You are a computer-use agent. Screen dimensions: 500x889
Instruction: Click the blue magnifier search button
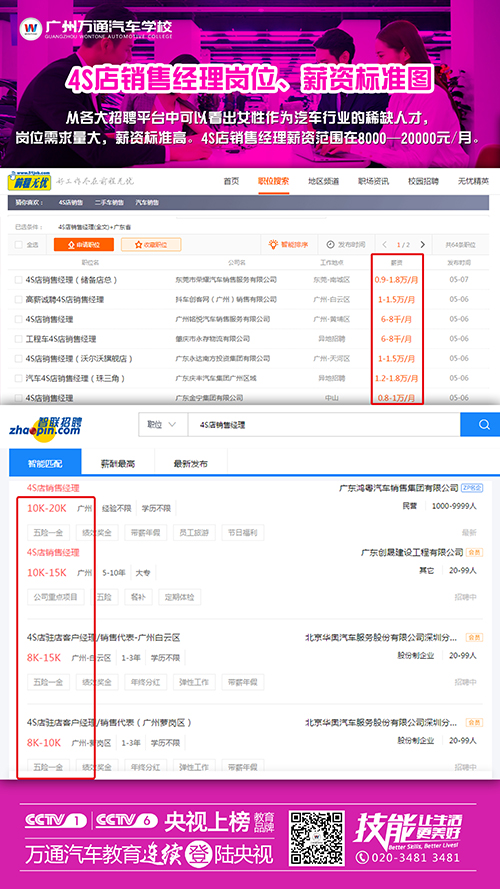(x=480, y=425)
